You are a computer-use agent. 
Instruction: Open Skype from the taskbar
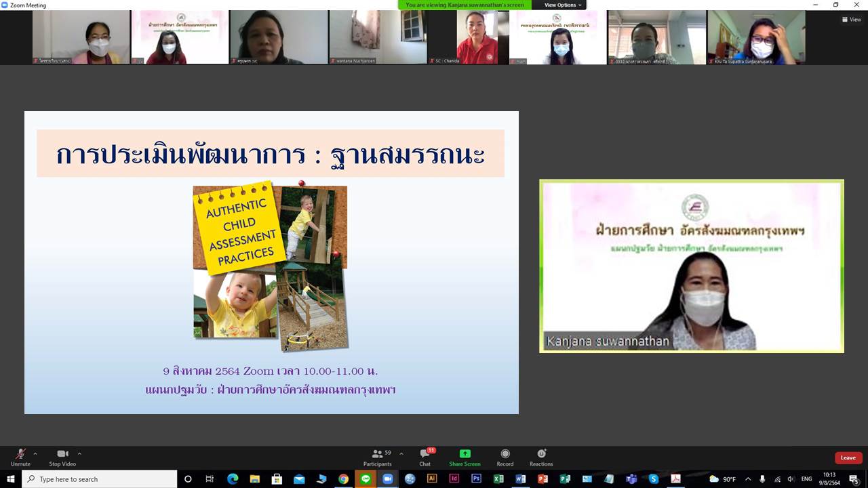654,479
